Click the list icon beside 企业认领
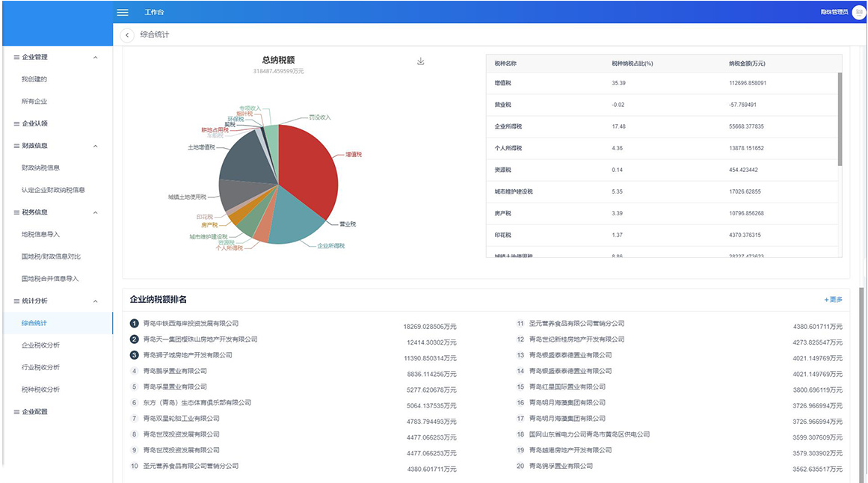The image size is (868, 483). 16,123
